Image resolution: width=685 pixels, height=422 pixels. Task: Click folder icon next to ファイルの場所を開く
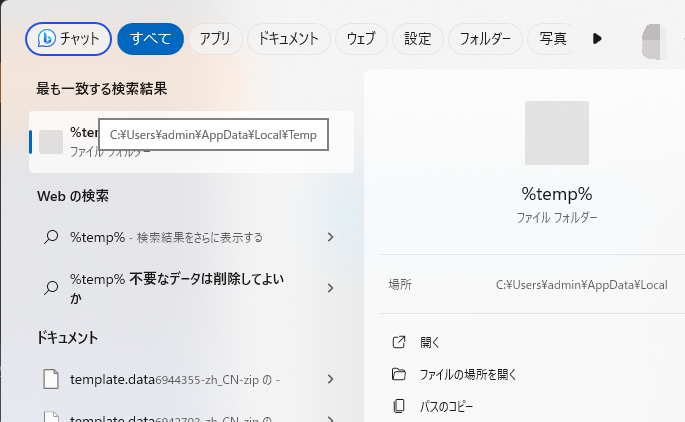[398, 374]
